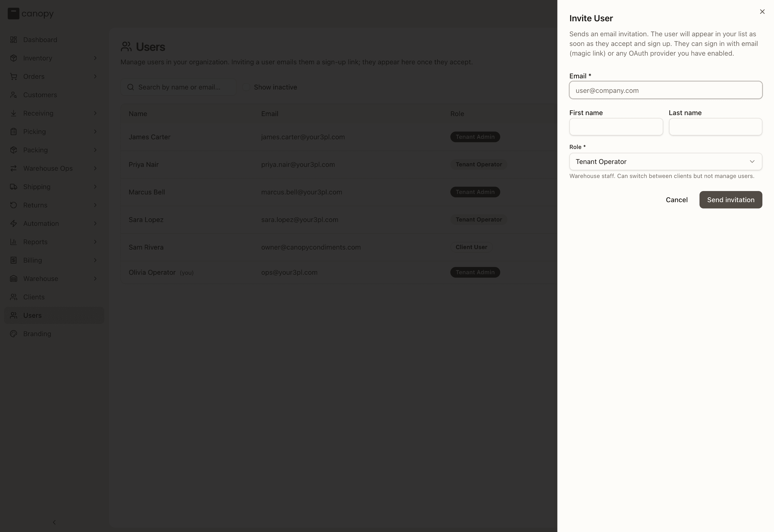Image resolution: width=774 pixels, height=532 pixels.
Task: Click owner@canopycondiments.com email
Action: (x=311, y=247)
